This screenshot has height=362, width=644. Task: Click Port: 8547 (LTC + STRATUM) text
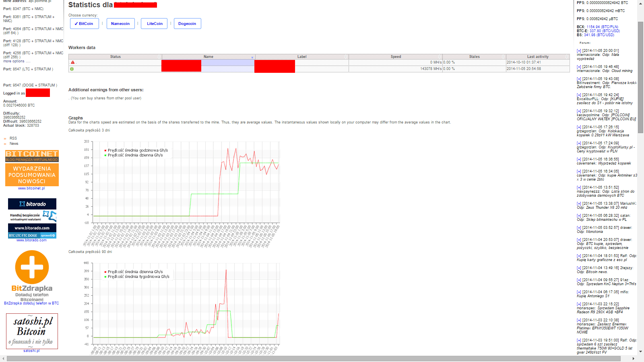pos(28,69)
